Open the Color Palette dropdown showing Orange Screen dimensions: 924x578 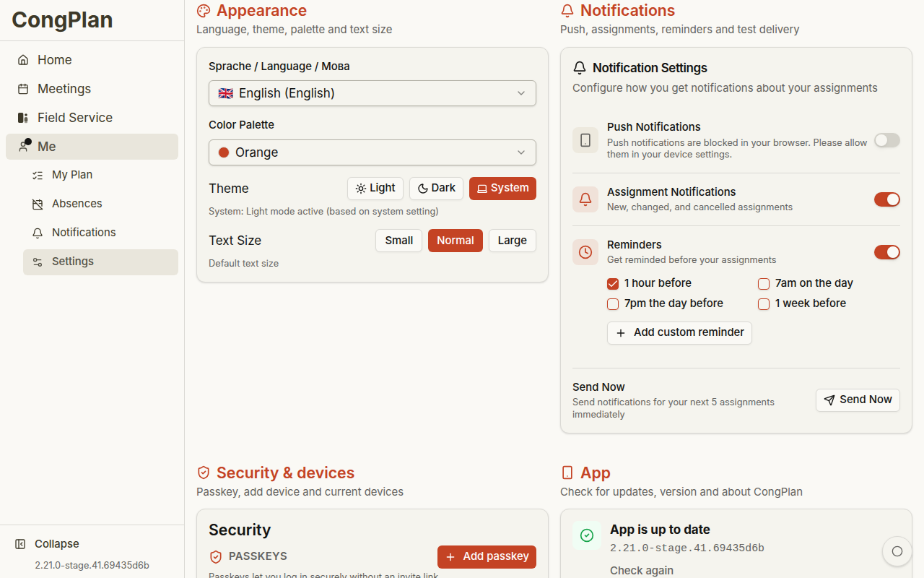(x=372, y=152)
